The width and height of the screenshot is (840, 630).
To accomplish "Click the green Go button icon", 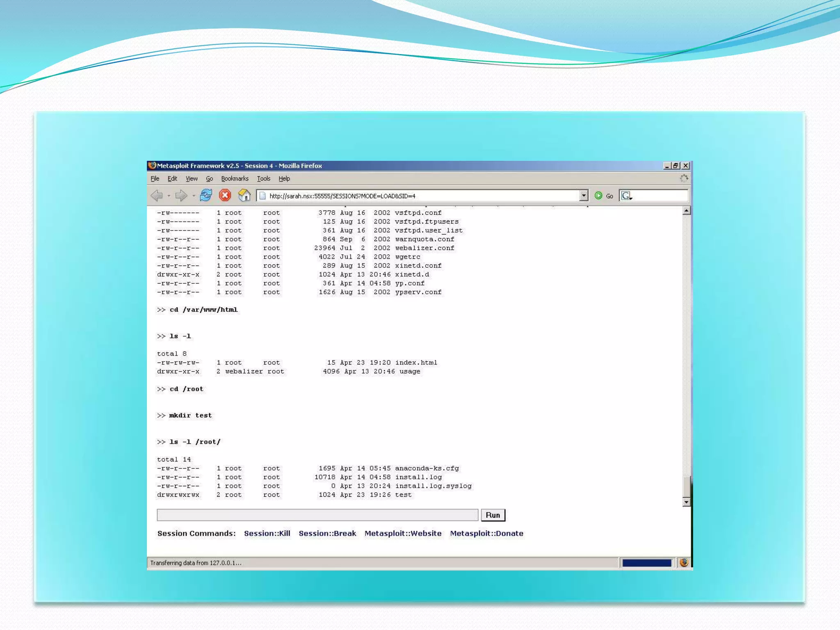I will tap(598, 196).
